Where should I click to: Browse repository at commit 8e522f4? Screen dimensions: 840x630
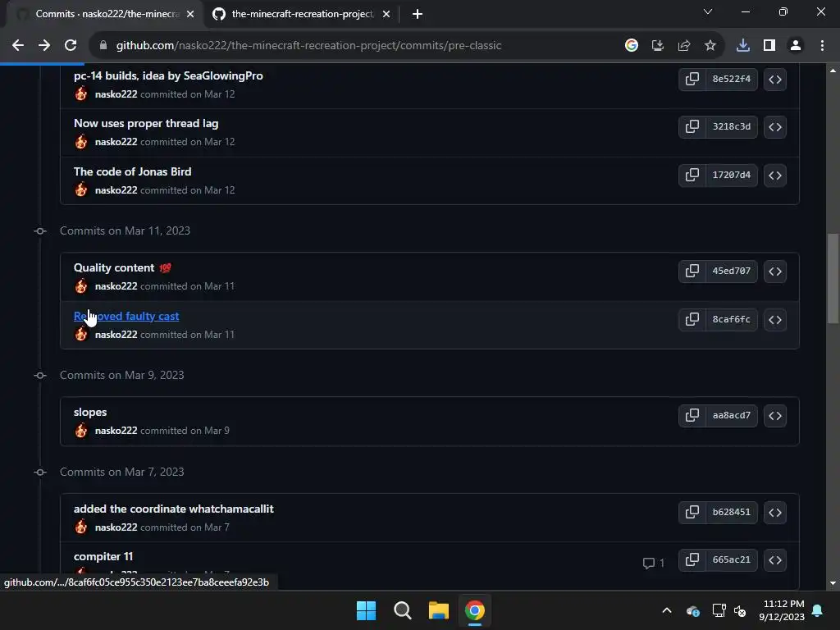(x=774, y=80)
